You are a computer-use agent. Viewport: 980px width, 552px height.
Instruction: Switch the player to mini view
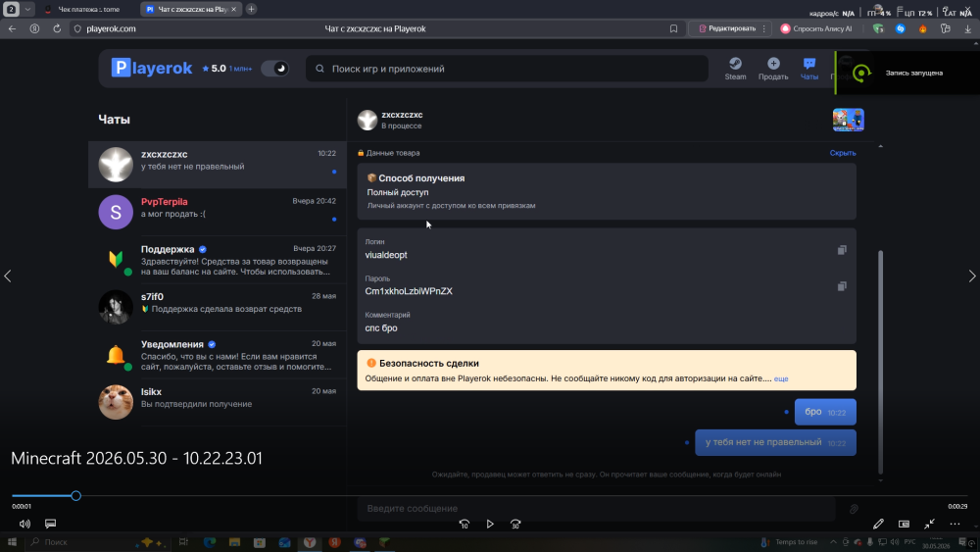click(x=904, y=524)
